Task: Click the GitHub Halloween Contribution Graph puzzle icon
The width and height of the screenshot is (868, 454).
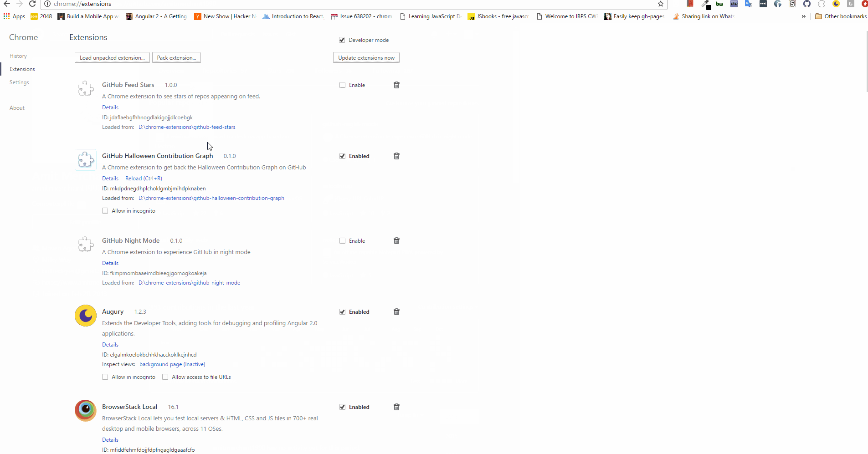Action: [x=86, y=160]
